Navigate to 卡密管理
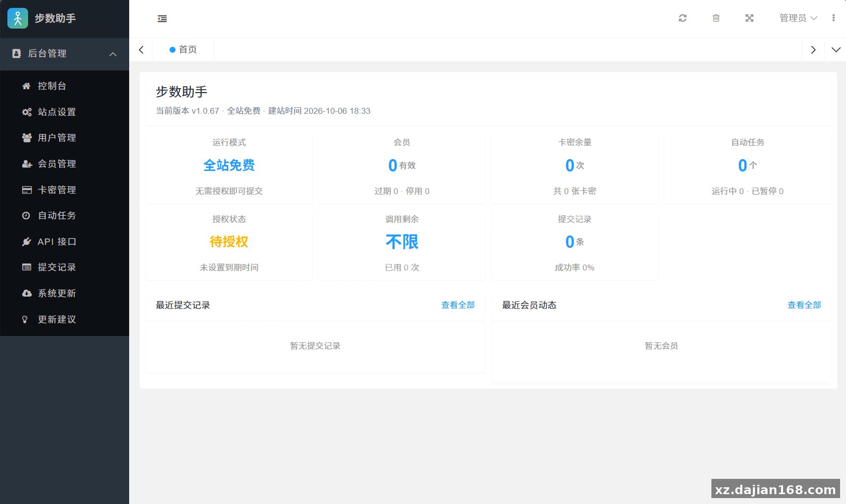Image resolution: width=846 pixels, height=504 pixels. 65,190
